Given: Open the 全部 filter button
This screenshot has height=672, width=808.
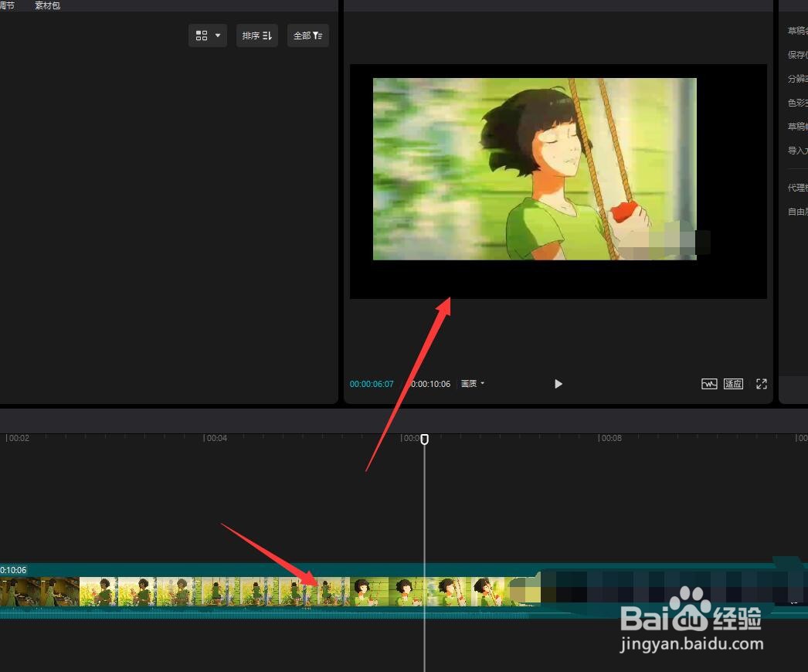Looking at the screenshot, I should (307, 36).
